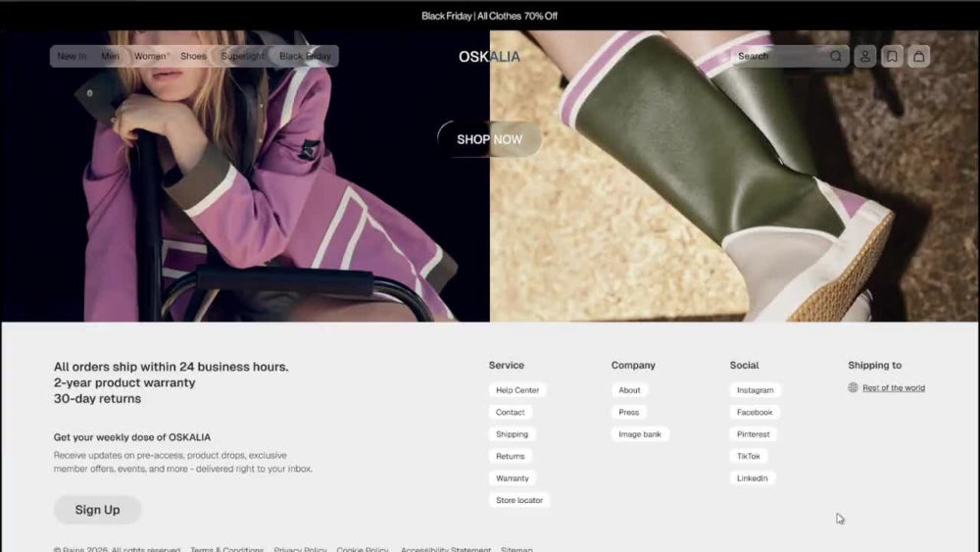This screenshot has width=980, height=552.
Task: Open the New In menu
Action: point(72,56)
